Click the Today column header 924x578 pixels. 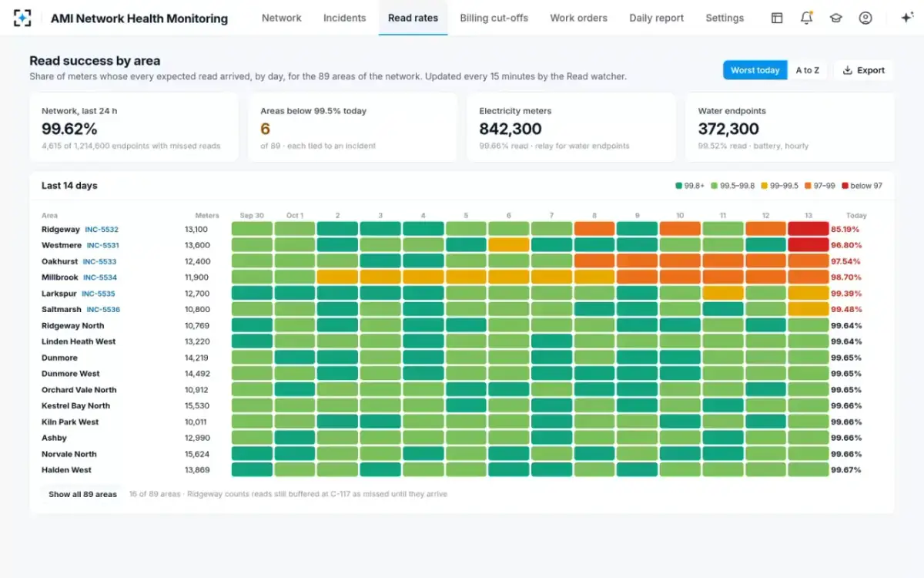pyautogui.click(x=856, y=216)
